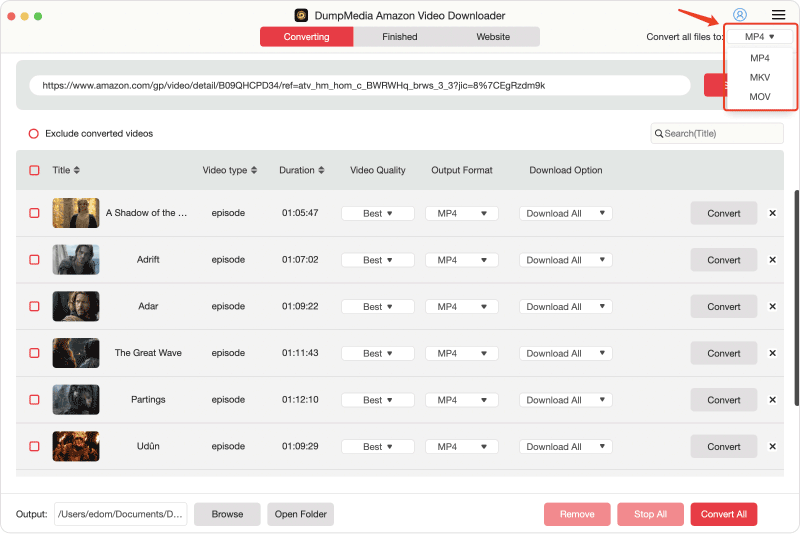The height and width of the screenshot is (534, 800).
Task: Sort by Title using sort arrows
Action: click(x=77, y=170)
